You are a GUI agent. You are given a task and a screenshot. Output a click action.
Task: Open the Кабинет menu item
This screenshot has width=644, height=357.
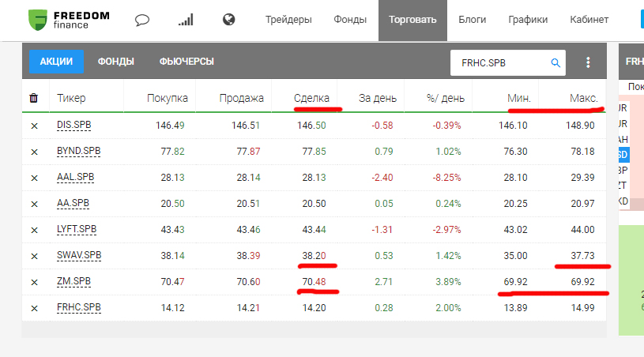tap(589, 19)
